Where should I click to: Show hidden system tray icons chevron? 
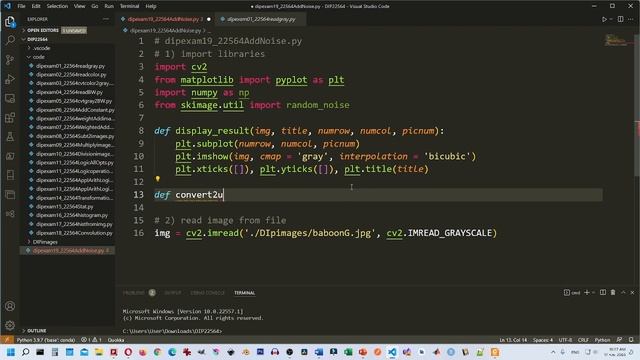(553, 352)
